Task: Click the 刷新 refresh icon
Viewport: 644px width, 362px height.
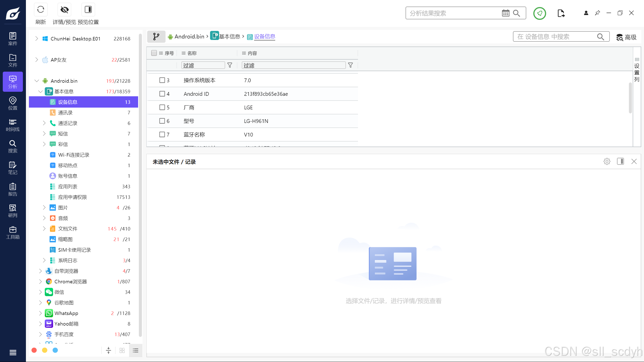Action: coord(41,10)
